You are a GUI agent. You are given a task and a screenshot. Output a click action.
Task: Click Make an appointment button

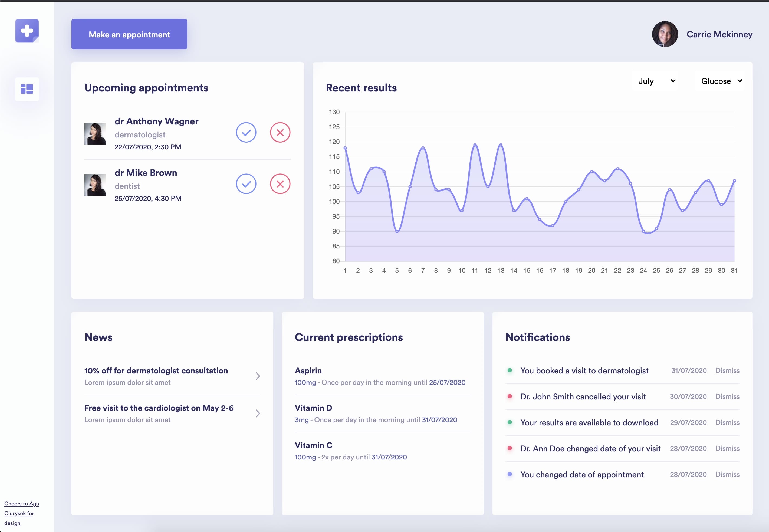[129, 34]
